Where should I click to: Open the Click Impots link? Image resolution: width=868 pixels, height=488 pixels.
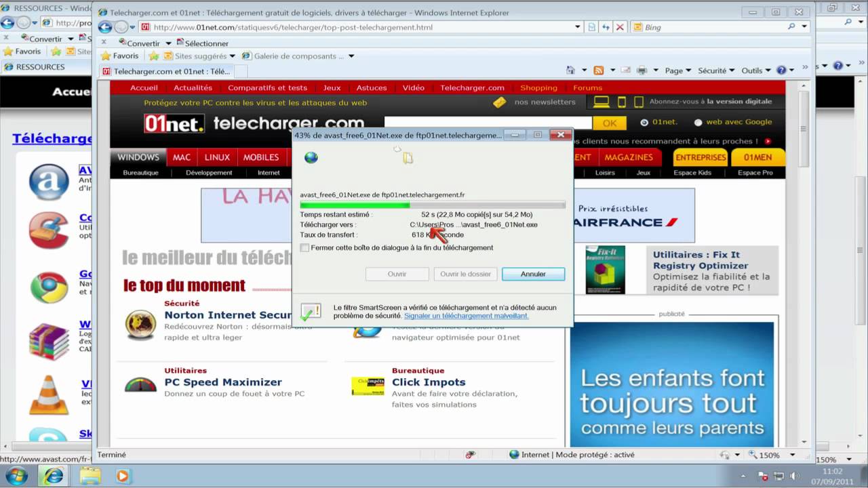pos(429,382)
